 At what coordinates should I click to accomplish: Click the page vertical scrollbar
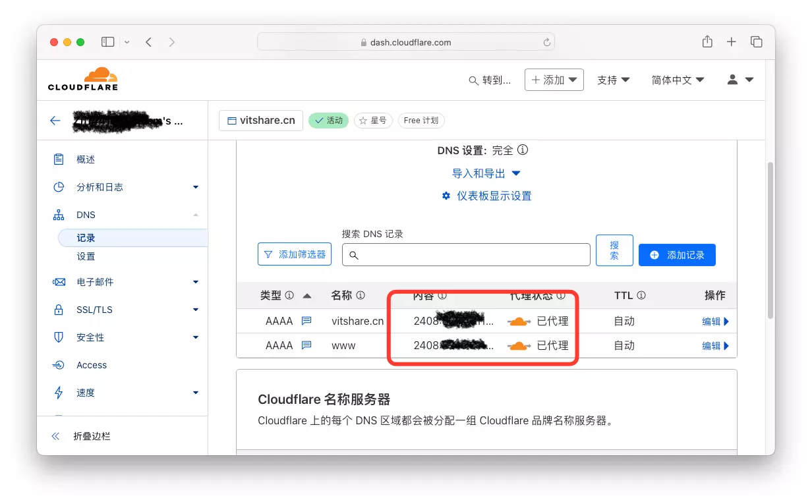point(770,240)
